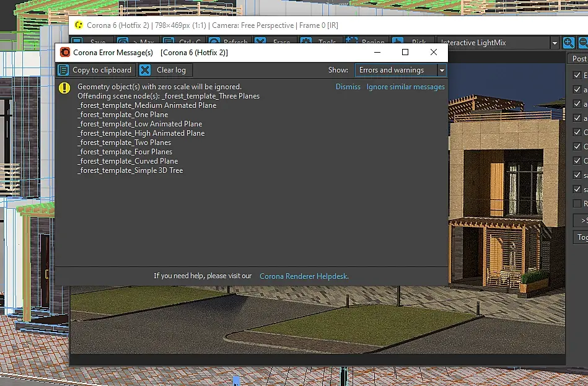Click the 'Tog' button in the Post panel
588x386 pixels.
[581, 237]
